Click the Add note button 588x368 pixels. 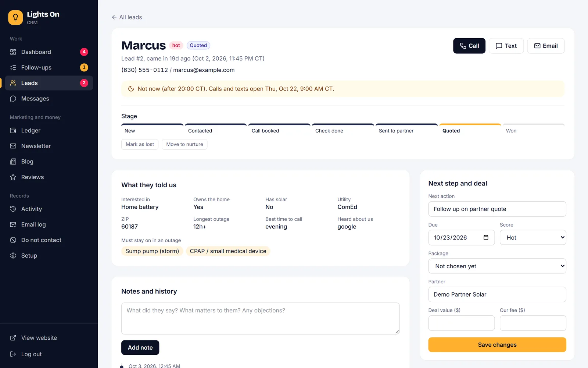pos(140,348)
